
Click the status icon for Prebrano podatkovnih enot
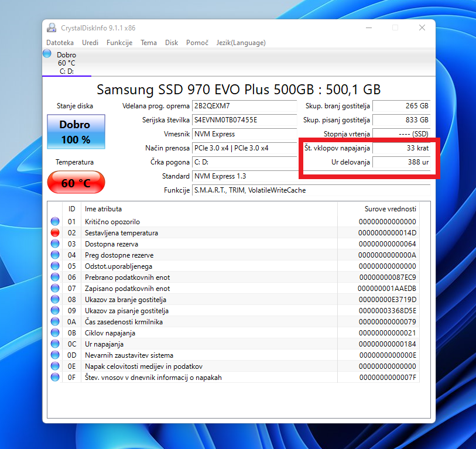pyautogui.click(x=55, y=277)
